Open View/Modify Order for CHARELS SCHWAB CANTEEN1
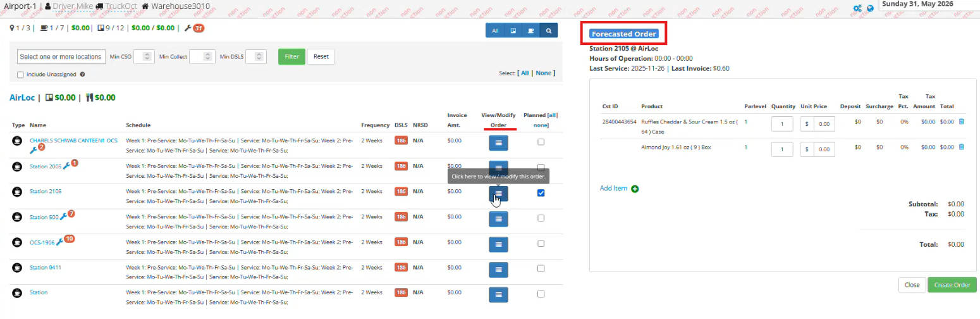This screenshot has height=319, width=980. point(498,143)
